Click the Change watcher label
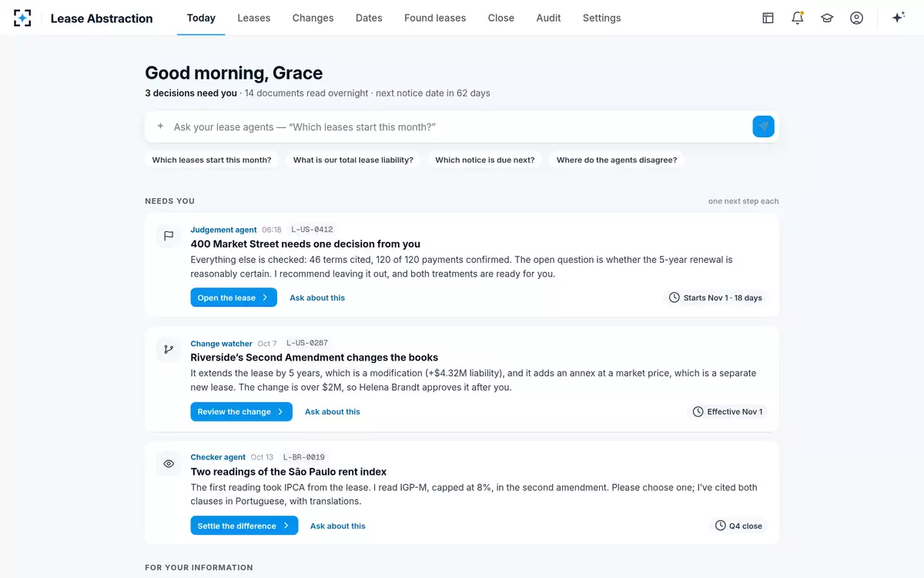Viewport: 924px width, 578px height. point(222,344)
